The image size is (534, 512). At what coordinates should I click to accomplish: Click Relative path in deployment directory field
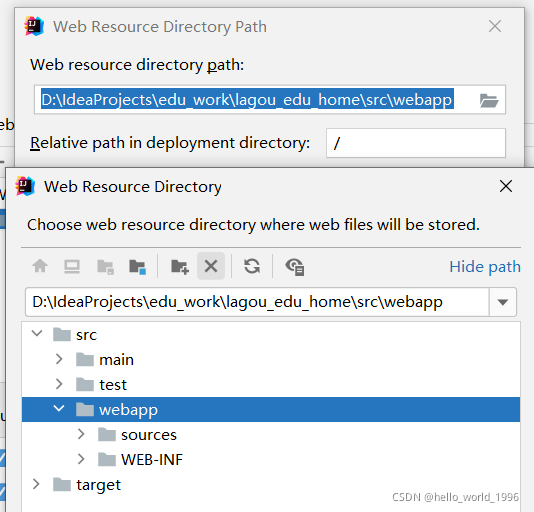pyautogui.click(x=416, y=143)
